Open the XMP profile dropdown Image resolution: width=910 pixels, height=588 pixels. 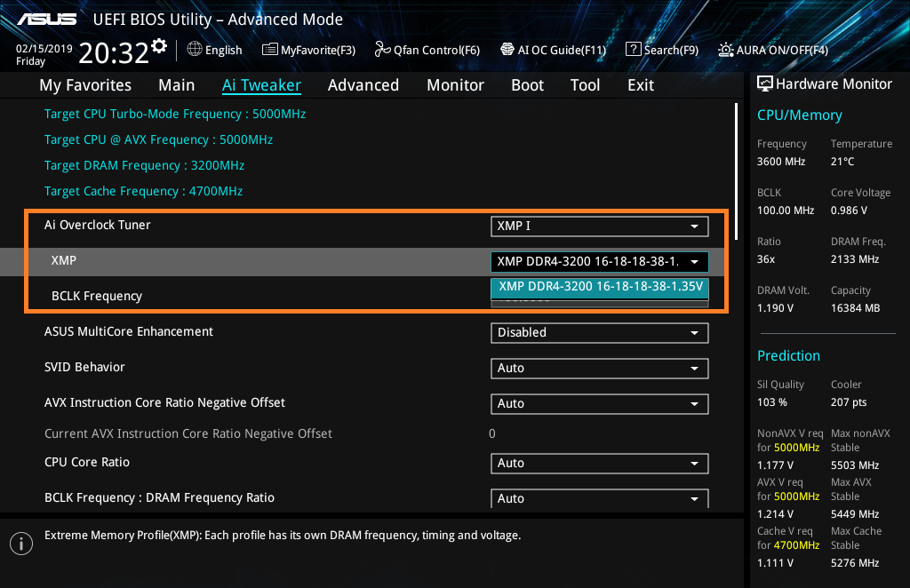[600, 261]
